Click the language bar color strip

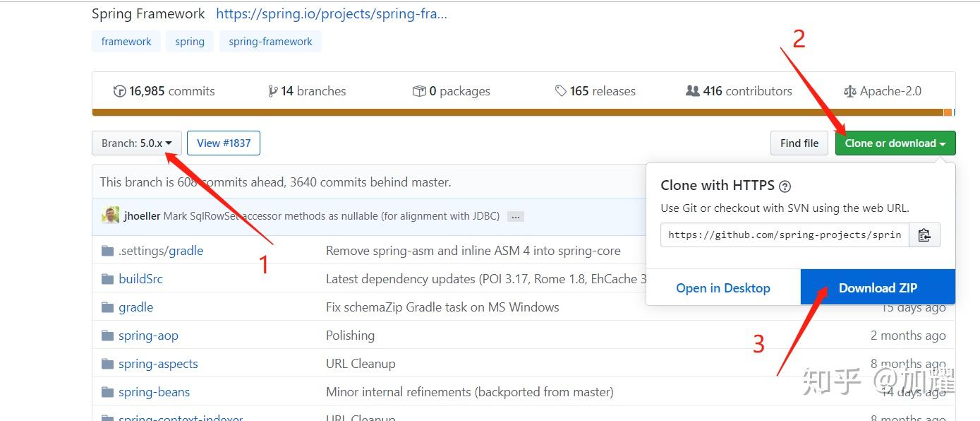click(522, 112)
